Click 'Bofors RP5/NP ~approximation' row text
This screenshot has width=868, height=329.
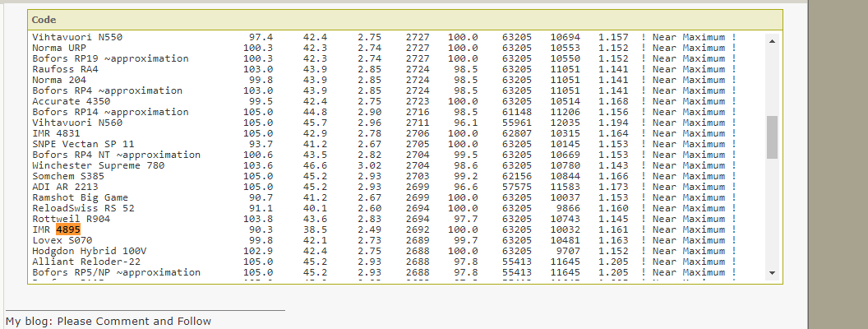point(116,272)
